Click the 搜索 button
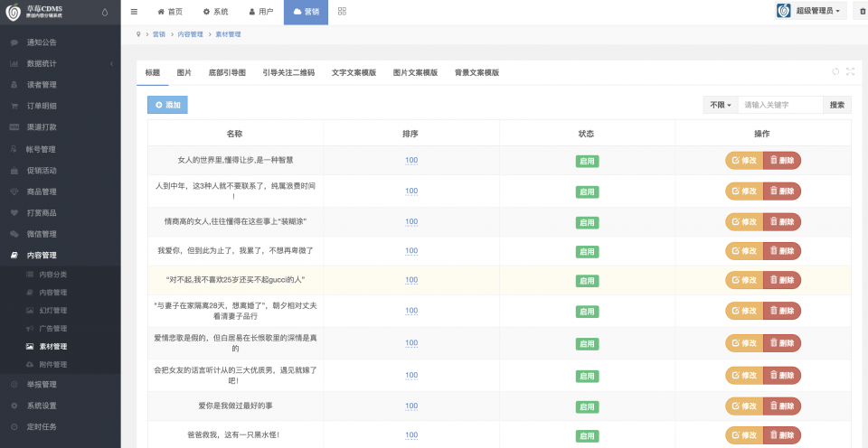Image resolution: width=868 pixels, height=448 pixels. click(836, 105)
